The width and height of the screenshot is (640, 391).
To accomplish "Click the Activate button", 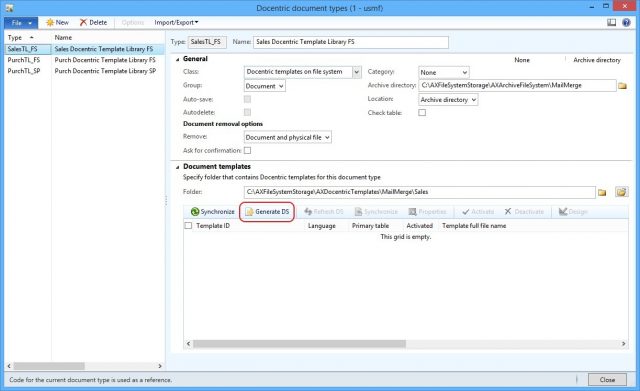I will pyautogui.click(x=478, y=212).
